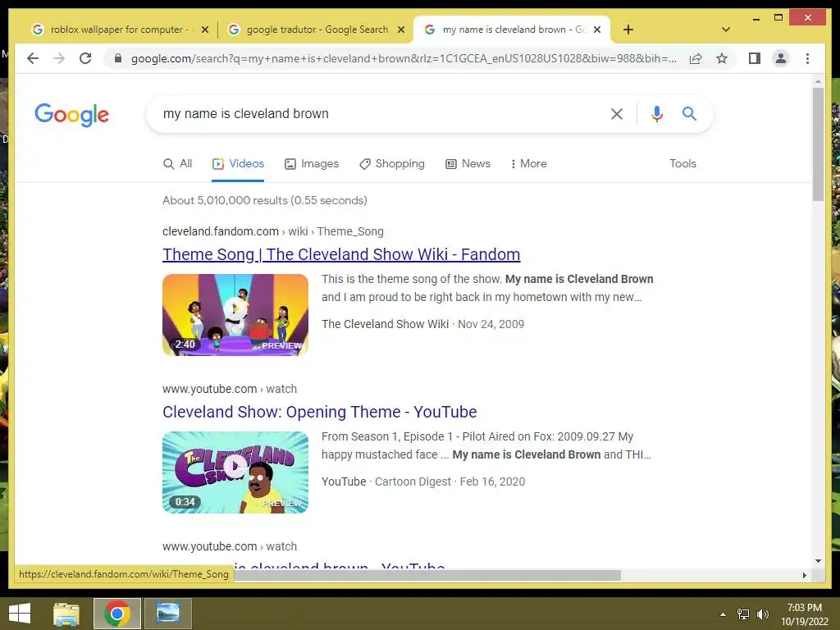The height and width of the screenshot is (630, 840).
Task: Submit search with the magnifier icon
Action: point(689,113)
